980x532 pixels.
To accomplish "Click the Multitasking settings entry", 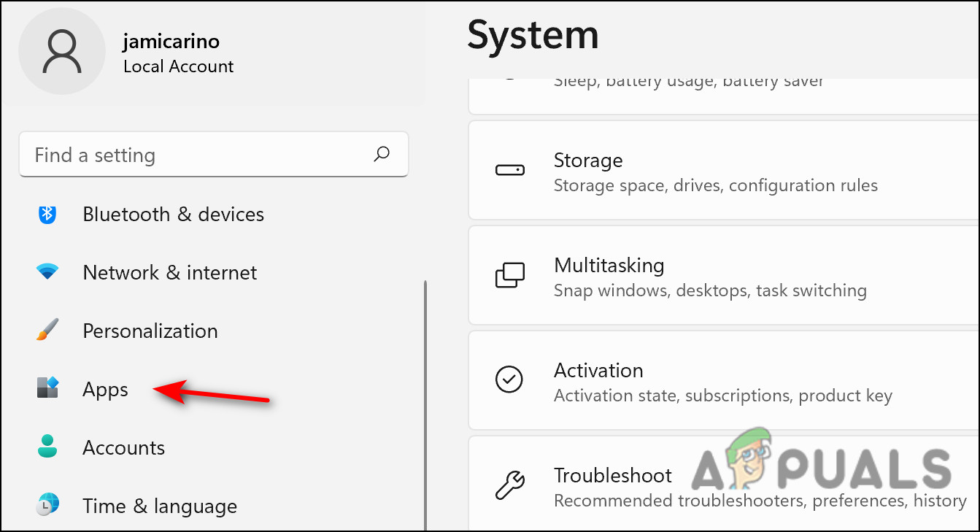I will tap(657, 275).
